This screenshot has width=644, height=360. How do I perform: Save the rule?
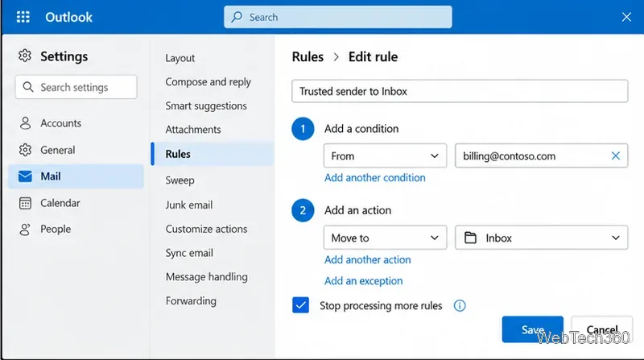pos(533,329)
